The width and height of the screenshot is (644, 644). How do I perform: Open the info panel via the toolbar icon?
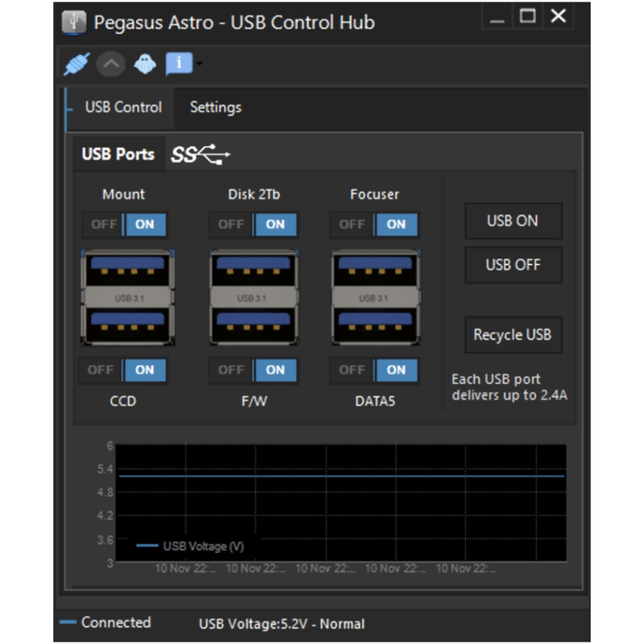[x=177, y=64]
